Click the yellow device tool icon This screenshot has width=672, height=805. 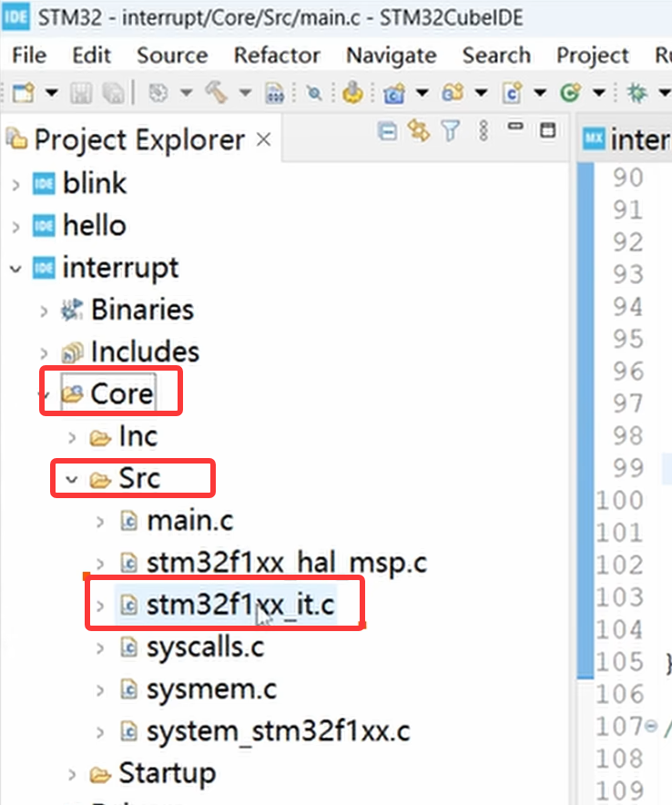tap(352, 93)
